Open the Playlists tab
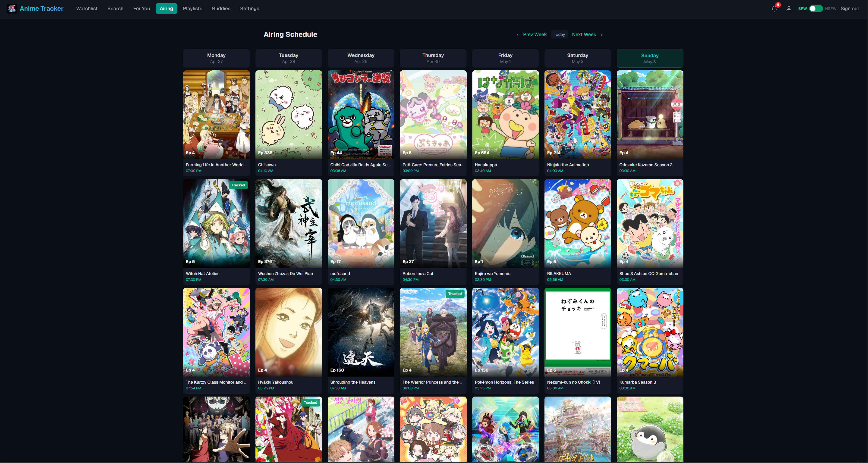This screenshot has width=868, height=463. pos(192,8)
